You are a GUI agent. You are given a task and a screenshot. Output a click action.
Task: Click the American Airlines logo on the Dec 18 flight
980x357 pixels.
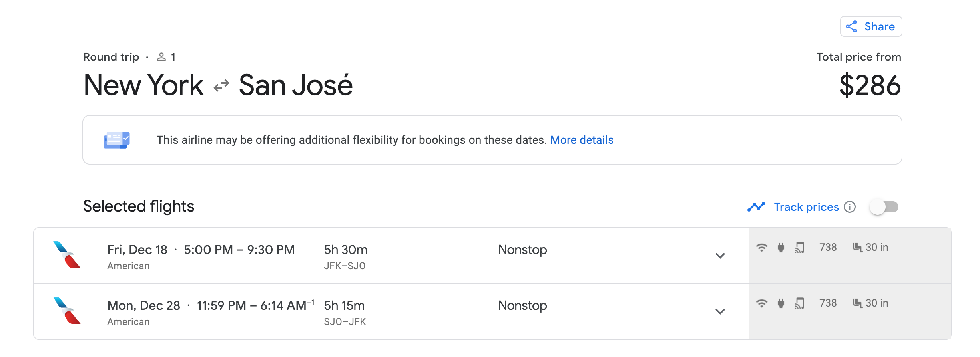(x=67, y=255)
